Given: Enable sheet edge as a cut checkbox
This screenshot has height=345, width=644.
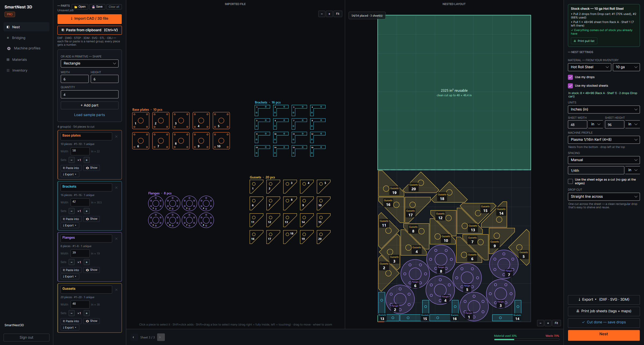Looking at the screenshot, I should [570, 182].
